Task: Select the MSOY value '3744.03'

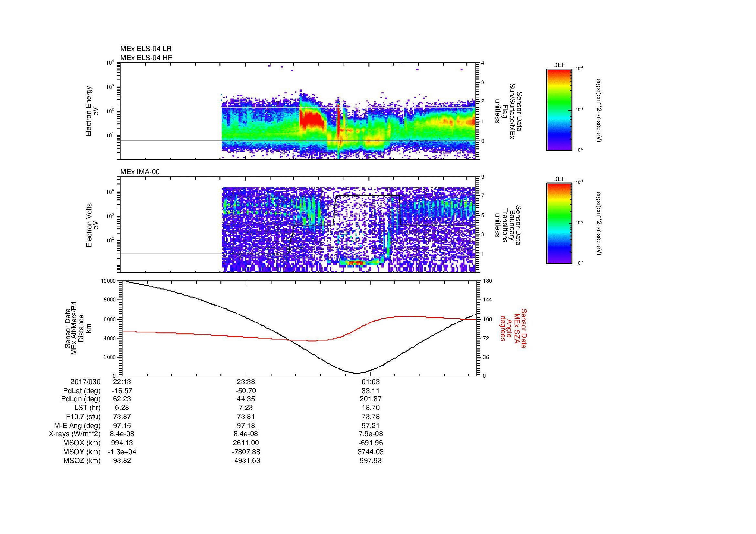Action: [371, 452]
